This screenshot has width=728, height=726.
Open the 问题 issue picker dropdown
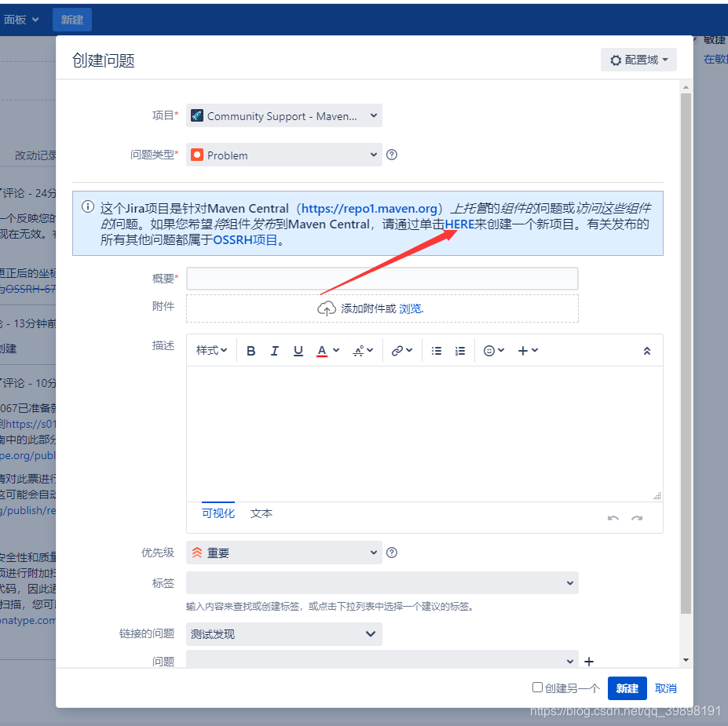click(382, 659)
